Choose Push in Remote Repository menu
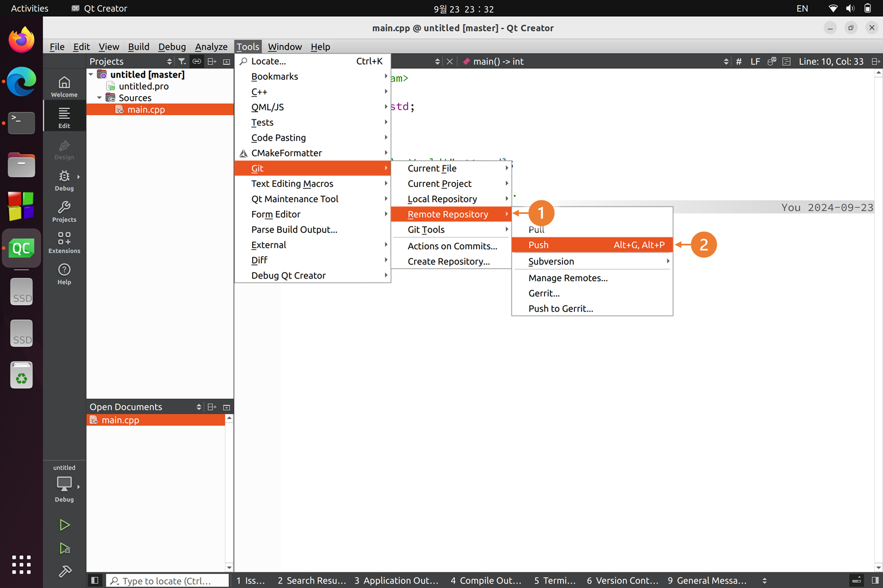The image size is (883, 588). point(592,245)
